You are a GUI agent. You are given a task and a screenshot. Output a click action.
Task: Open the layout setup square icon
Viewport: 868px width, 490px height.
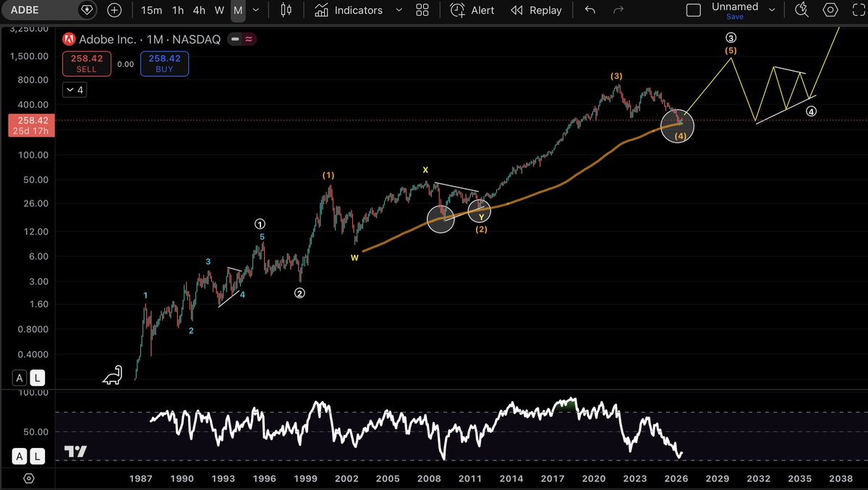coord(694,10)
